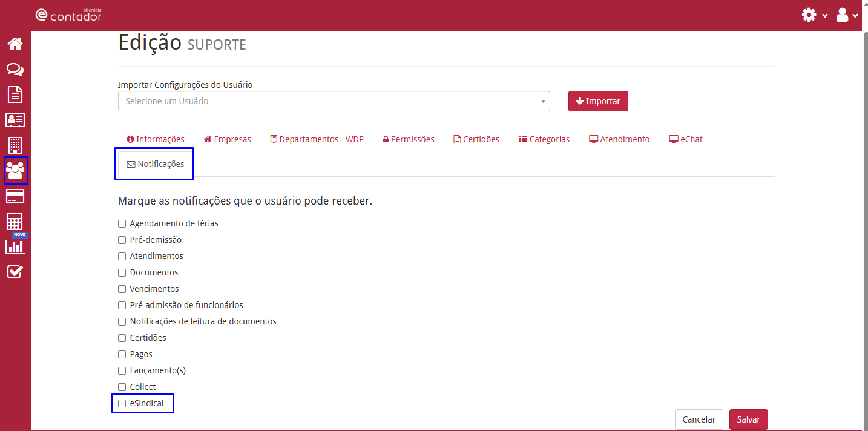Open the checklist sidebar icon

(x=15, y=272)
